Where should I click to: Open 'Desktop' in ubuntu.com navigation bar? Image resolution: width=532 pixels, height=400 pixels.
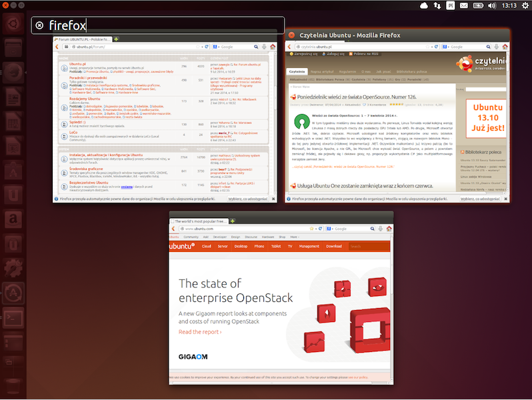pyautogui.click(x=241, y=246)
